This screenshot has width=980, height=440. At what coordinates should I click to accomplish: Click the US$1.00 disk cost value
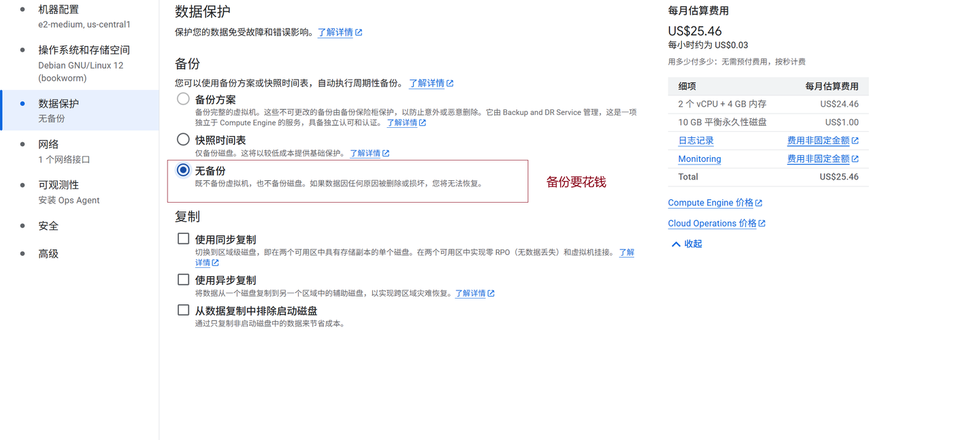tap(842, 122)
